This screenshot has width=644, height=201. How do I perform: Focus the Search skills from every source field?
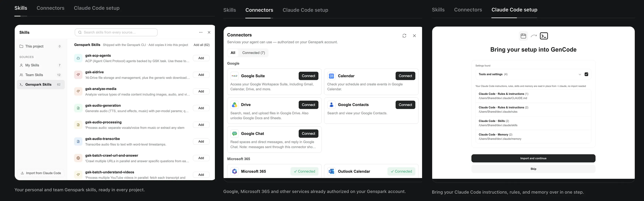pyautogui.click(x=116, y=32)
